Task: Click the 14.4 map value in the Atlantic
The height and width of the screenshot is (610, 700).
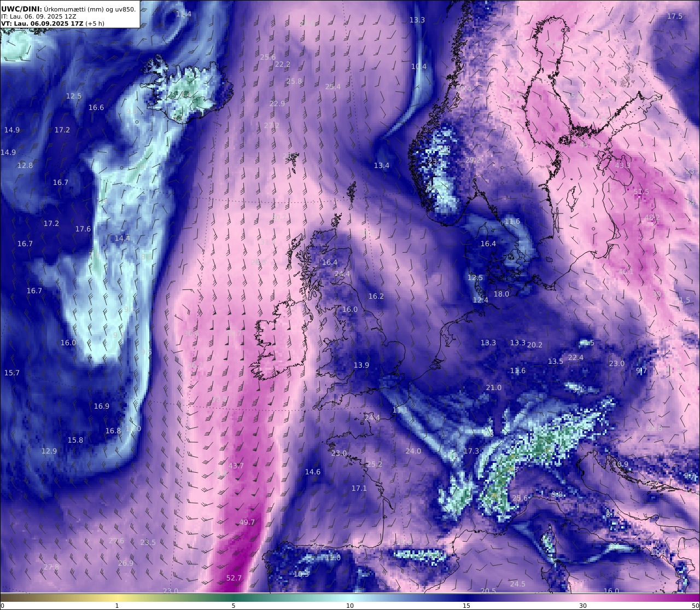Action: coord(122,238)
